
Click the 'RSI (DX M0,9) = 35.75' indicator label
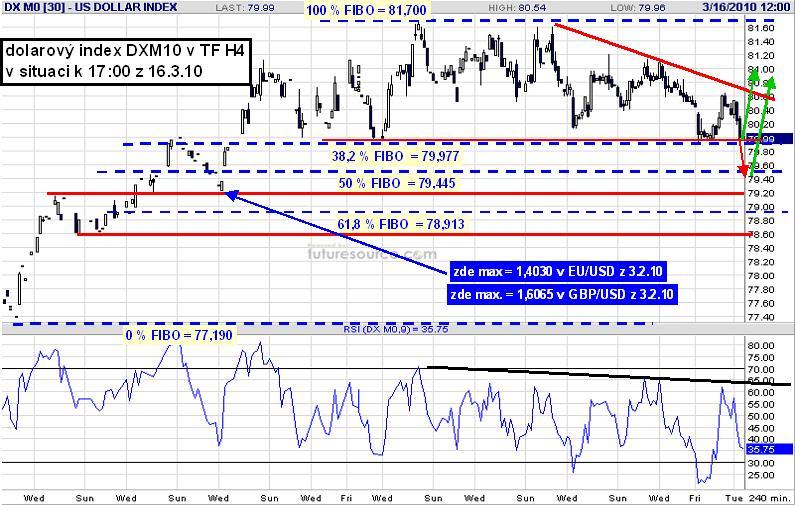395,329
